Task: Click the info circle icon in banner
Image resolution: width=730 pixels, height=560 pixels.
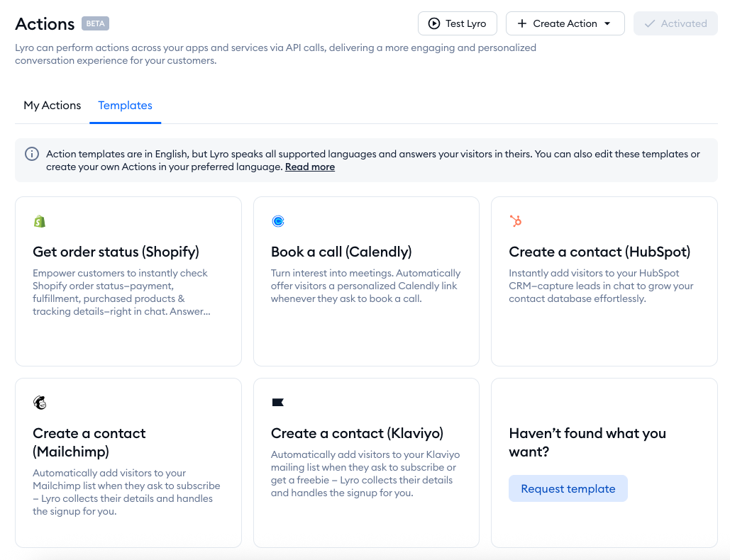Action: point(32,154)
